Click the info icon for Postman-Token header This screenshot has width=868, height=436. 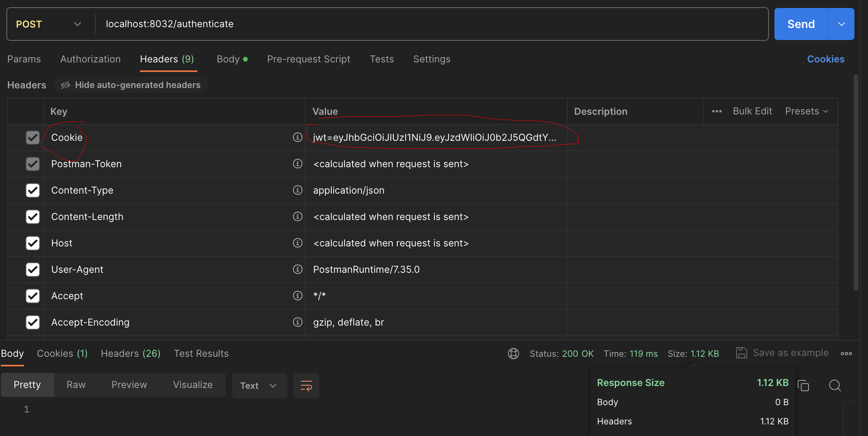coord(297,164)
